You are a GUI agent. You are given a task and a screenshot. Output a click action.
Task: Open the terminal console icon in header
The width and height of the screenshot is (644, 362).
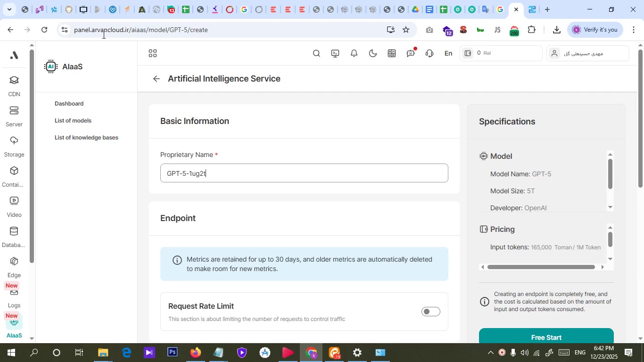click(335, 54)
